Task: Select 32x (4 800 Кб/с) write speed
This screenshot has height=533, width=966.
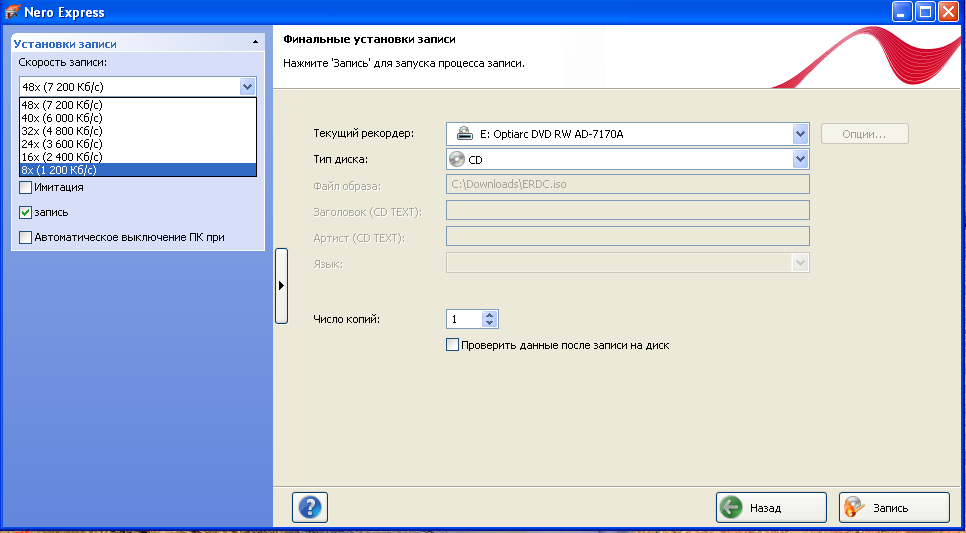Action: click(x=138, y=131)
